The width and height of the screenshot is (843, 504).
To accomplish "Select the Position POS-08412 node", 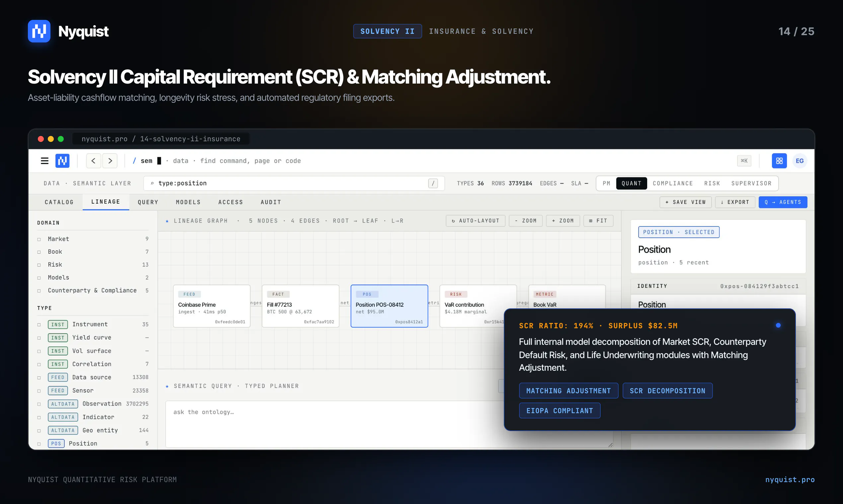I will coord(389,306).
